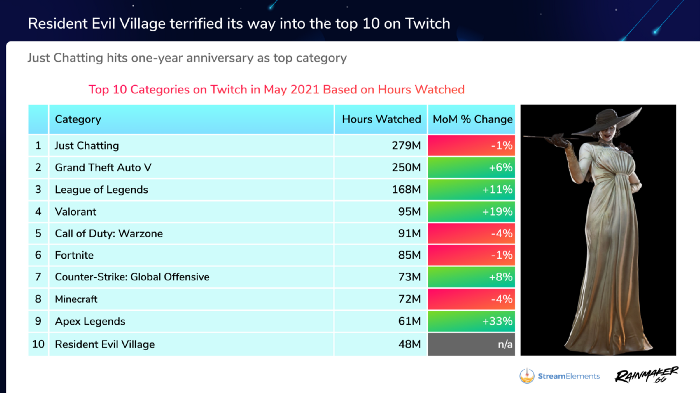Image resolution: width=700 pixels, height=393 pixels.
Task: Click Counter-Strike: Global Offensive entry
Action: coord(132,277)
